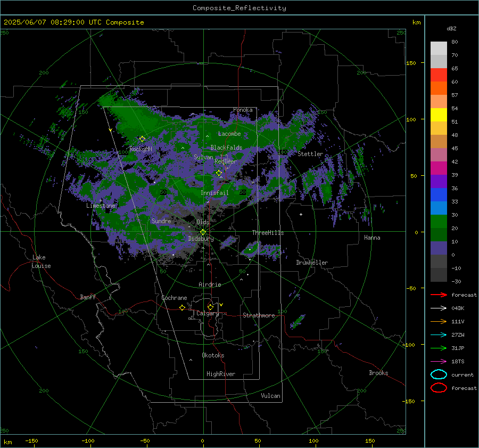Screen dimensions: 479x448
Task: Click the Blackfalds label
Action: [226, 148]
